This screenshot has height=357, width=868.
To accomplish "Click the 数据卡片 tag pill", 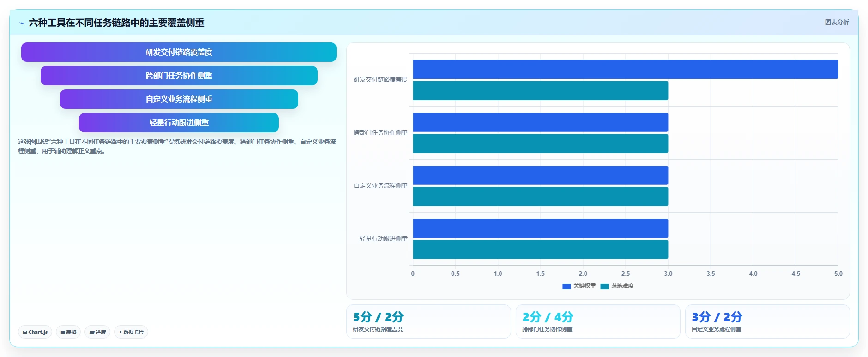I will point(131,332).
